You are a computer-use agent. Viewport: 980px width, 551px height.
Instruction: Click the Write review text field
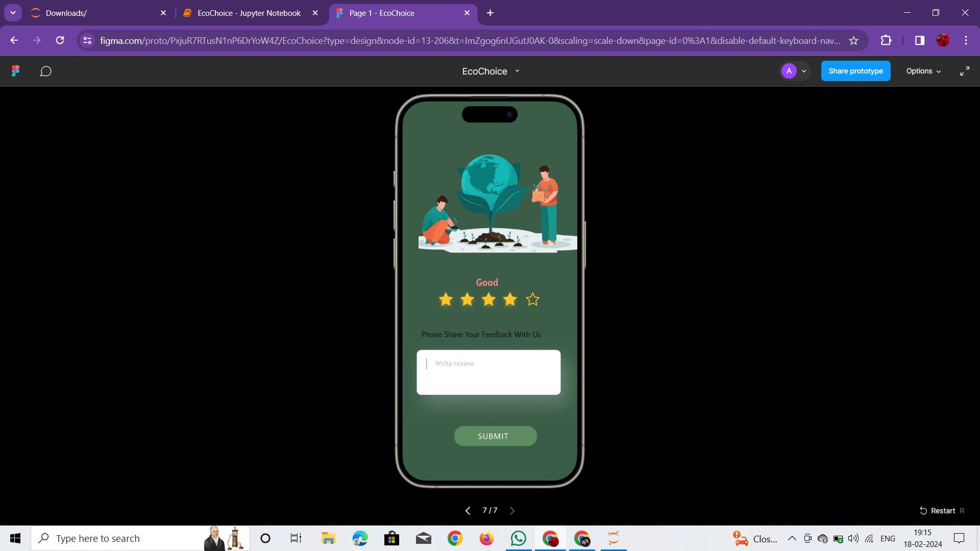pyautogui.click(x=488, y=372)
